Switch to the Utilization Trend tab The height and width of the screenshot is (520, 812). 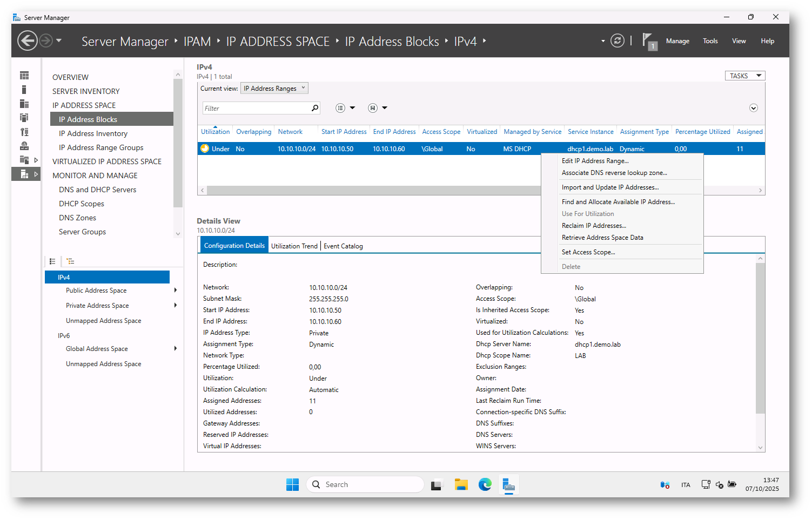[x=294, y=246]
